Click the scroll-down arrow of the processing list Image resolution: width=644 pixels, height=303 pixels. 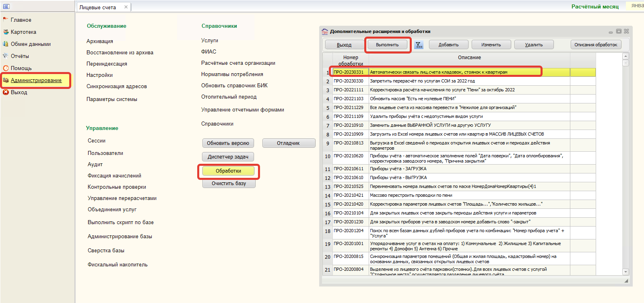tap(625, 272)
